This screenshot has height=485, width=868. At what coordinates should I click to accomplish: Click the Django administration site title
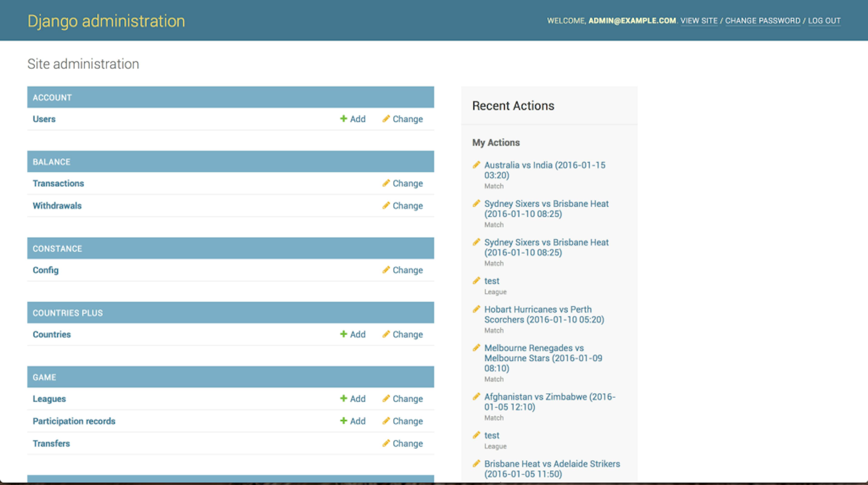106,21
